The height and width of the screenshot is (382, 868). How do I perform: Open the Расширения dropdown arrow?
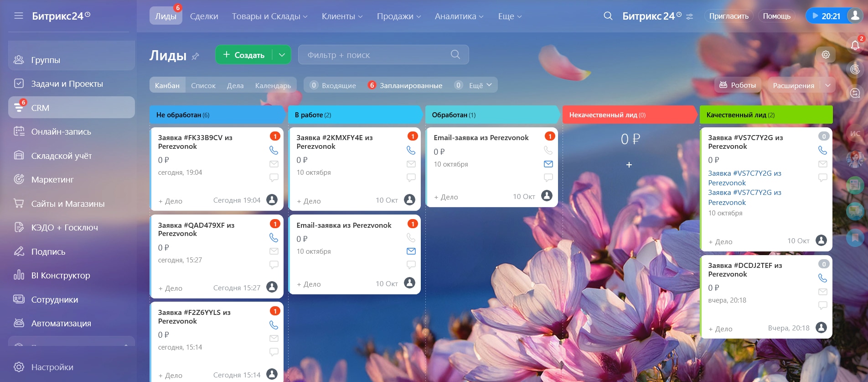[827, 85]
